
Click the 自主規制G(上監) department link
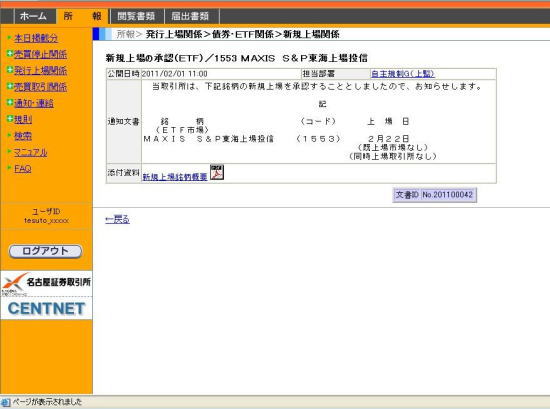403,74
